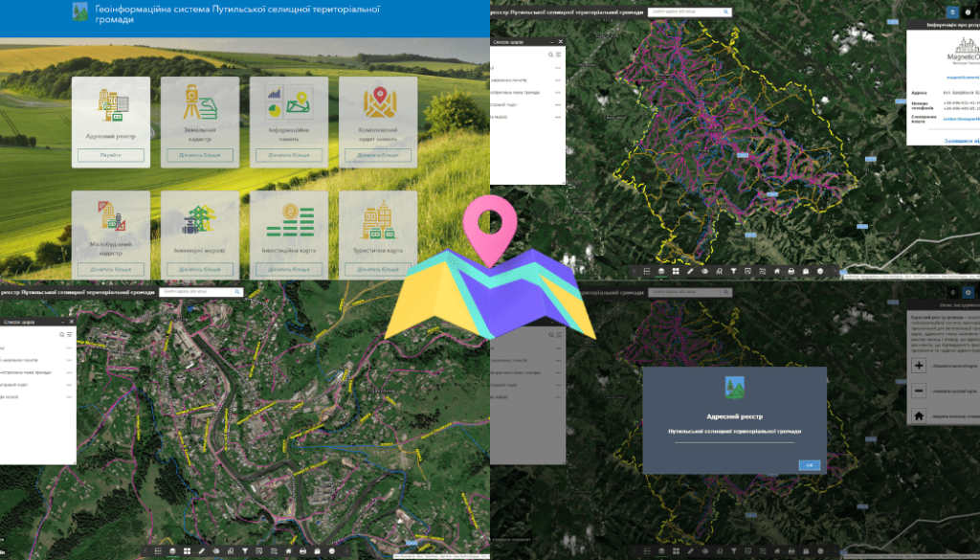Click Дізнатись більше under Земельний кадастр
Screen dimensions: 980x560
click(200, 155)
